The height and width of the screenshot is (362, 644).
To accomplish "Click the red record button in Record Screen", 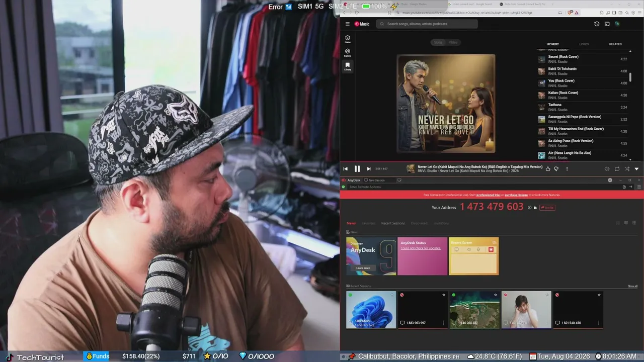I will (x=491, y=249).
